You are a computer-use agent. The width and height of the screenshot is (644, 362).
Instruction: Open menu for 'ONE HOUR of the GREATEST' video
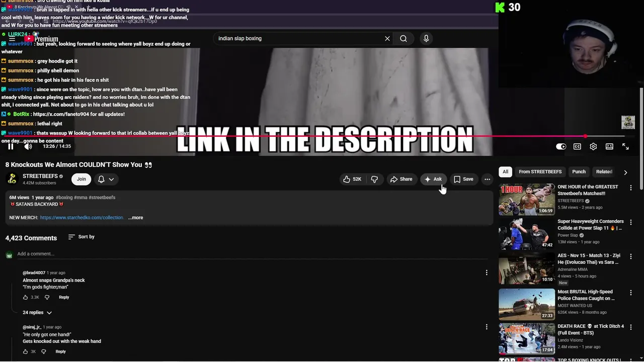coord(631,188)
